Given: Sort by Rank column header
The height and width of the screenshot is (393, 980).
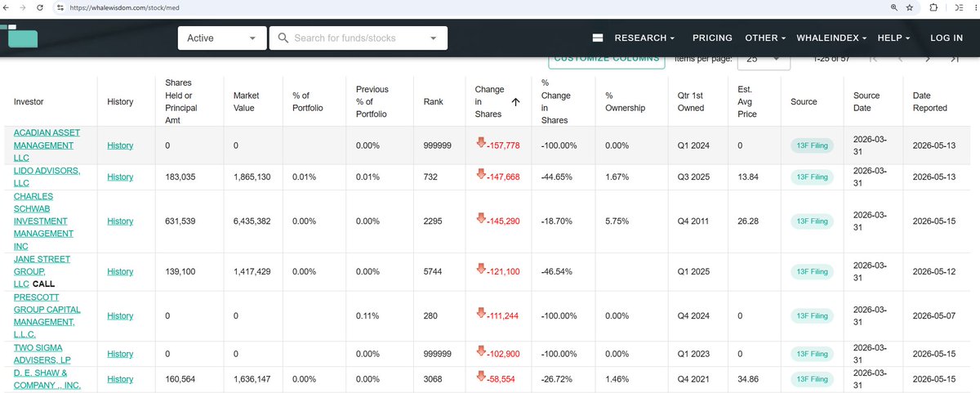Looking at the screenshot, I should pyautogui.click(x=434, y=102).
